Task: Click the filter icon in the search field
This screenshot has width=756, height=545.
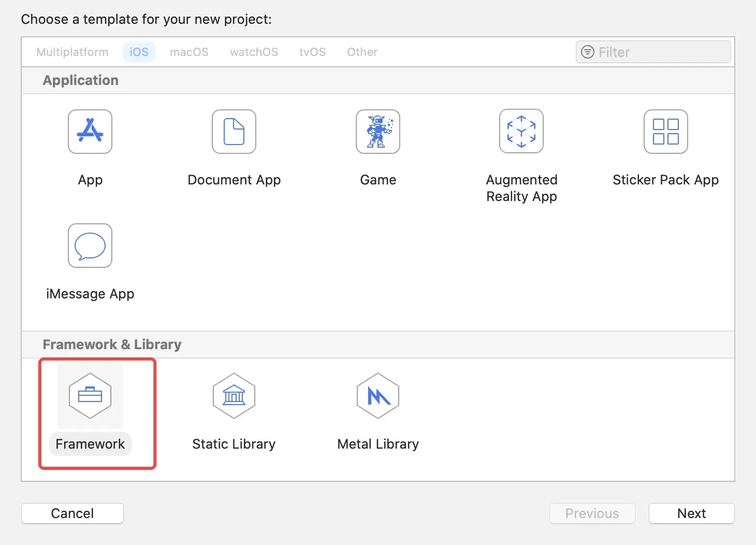Action: [588, 52]
